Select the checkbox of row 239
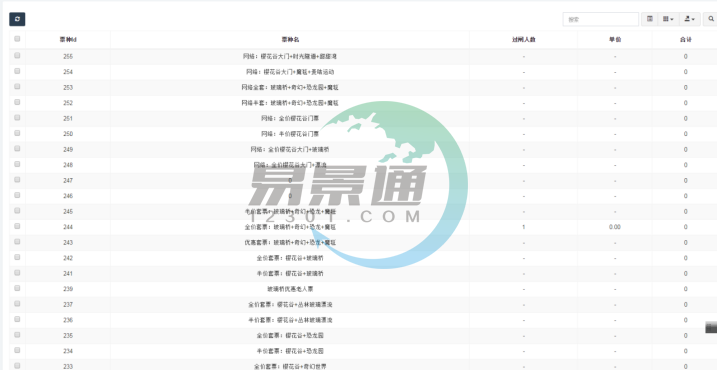This screenshot has height=370, width=717. pyautogui.click(x=17, y=288)
